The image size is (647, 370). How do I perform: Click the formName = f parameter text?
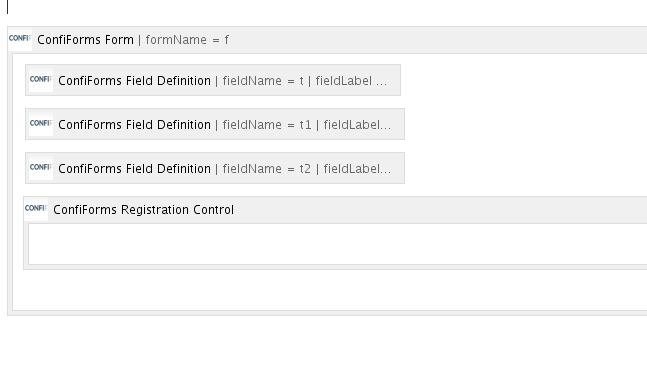(187, 40)
